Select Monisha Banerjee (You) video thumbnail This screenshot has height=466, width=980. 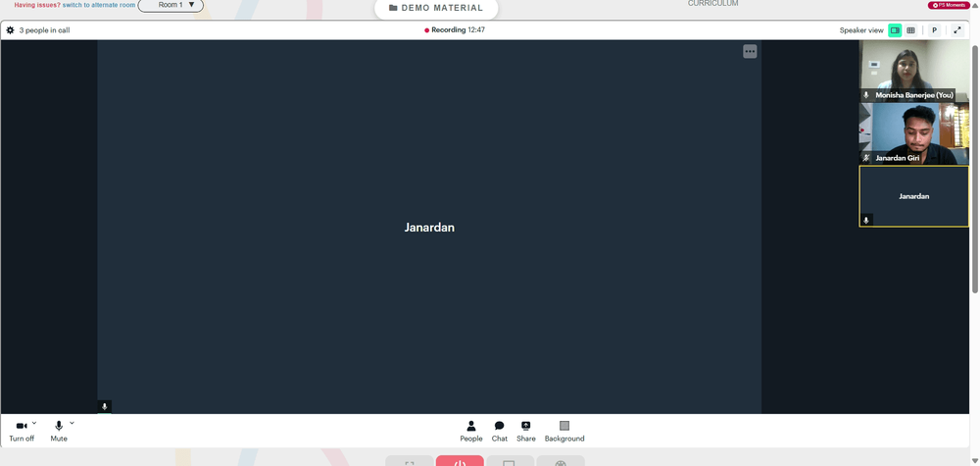[x=913, y=72]
